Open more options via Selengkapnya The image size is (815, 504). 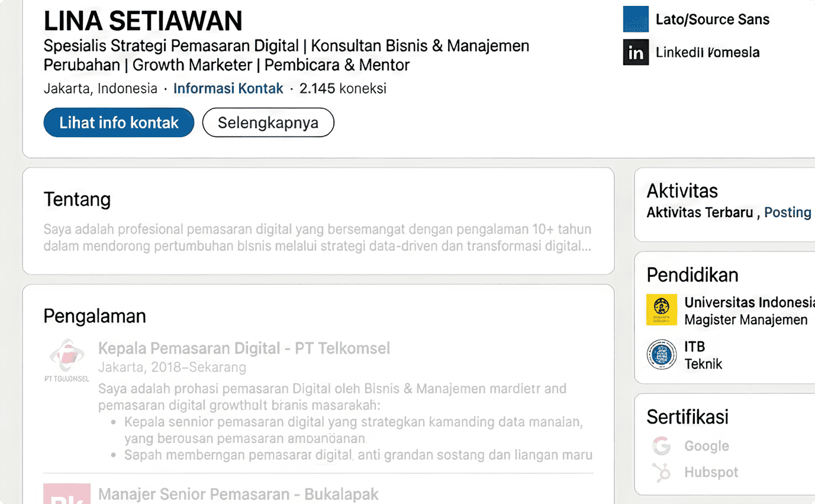(268, 122)
